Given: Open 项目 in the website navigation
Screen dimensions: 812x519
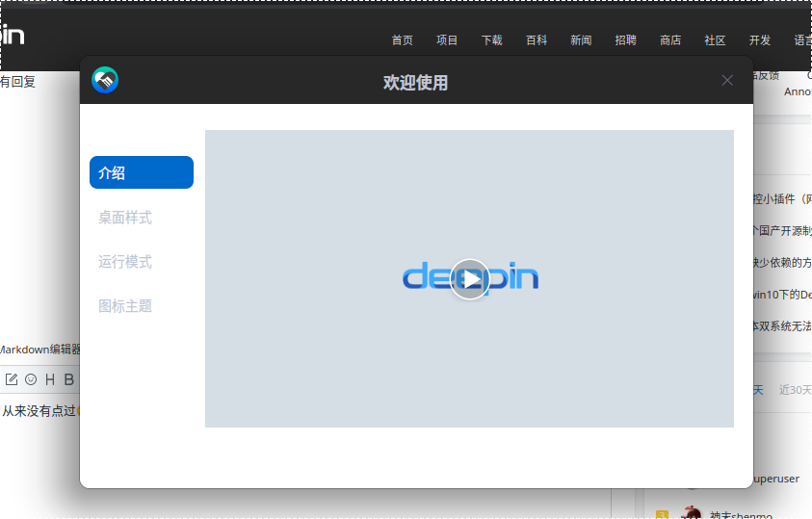Looking at the screenshot, I should (x=446, y=40).
